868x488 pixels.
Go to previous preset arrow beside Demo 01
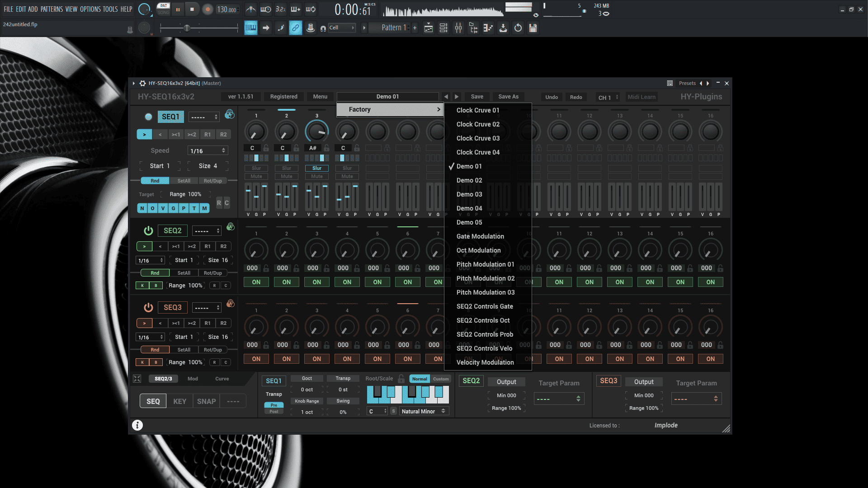446,97
